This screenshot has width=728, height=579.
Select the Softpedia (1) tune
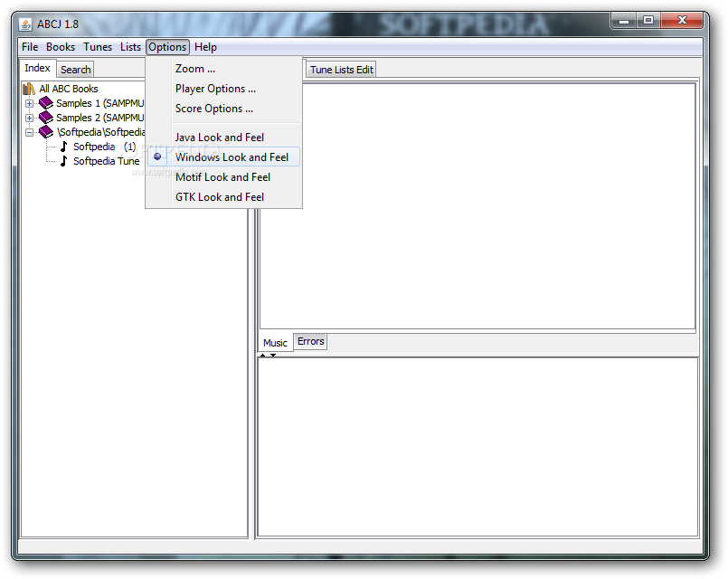click(105, 147)
